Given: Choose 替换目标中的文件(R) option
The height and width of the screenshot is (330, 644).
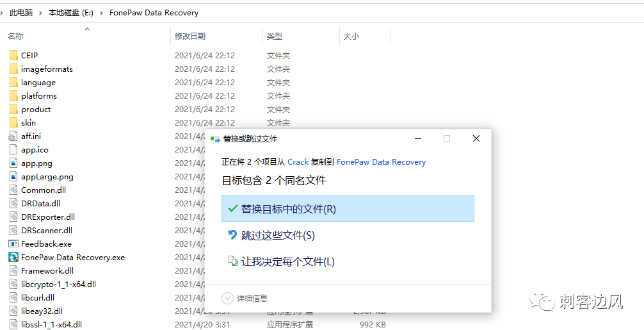Looking at the screenshot, I should pos(348,209).
